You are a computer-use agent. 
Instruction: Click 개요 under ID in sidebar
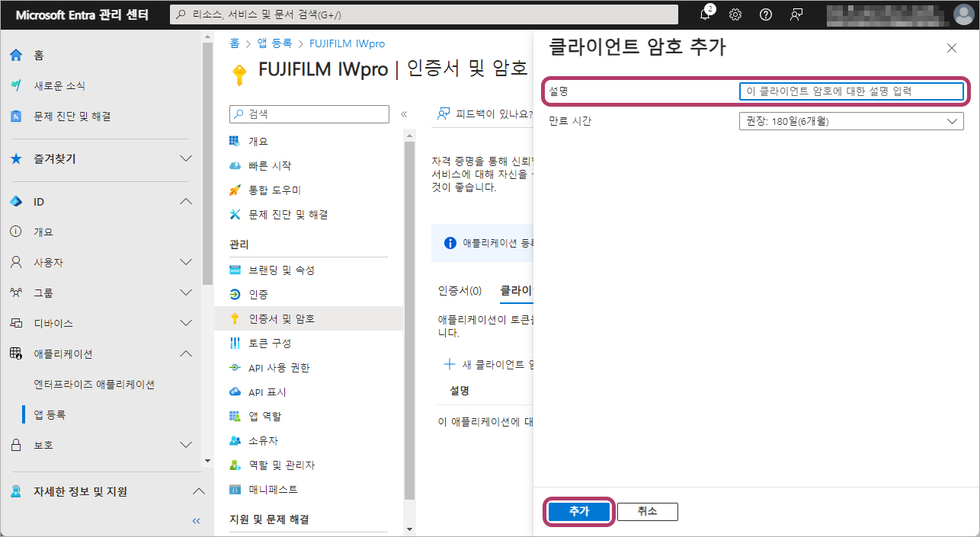click(43, 232)
